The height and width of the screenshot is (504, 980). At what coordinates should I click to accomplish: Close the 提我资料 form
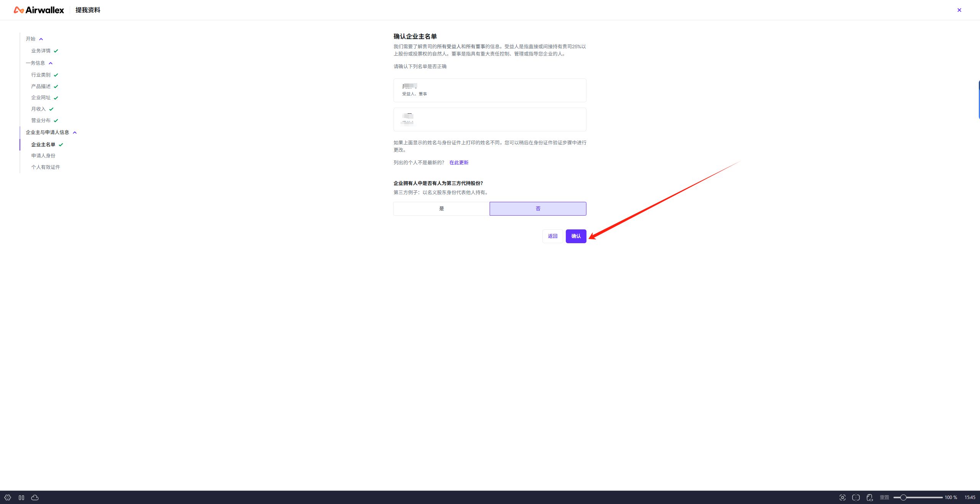tap(959, 10)
